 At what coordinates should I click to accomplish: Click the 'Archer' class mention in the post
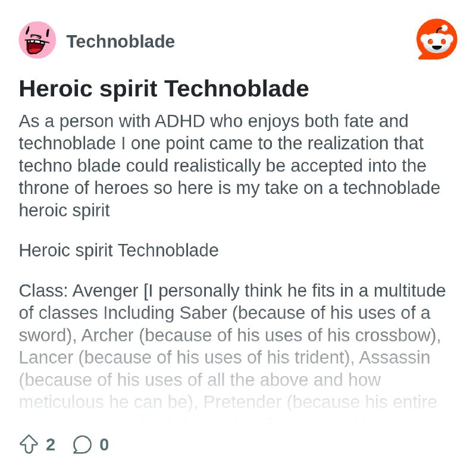[x=107, y=335]
